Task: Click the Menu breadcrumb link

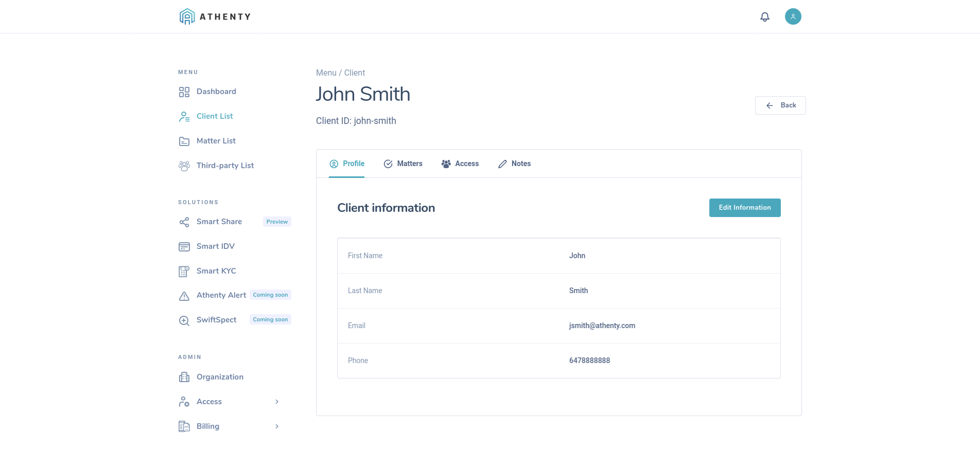Action: pos(326,73)
